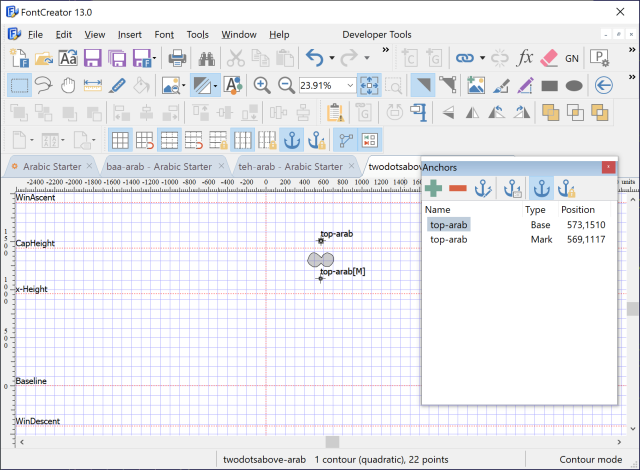Select the ellipse contour tool
The width and height of the screenshot is (640, 470).
pos(574,86)
